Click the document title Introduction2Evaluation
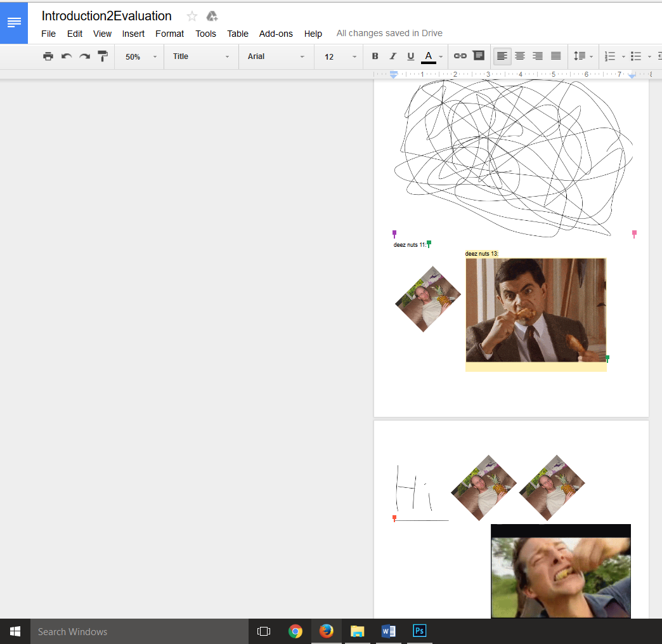This screenshot has height=644, width=662. pyautogui.click(x=107, y=16)
